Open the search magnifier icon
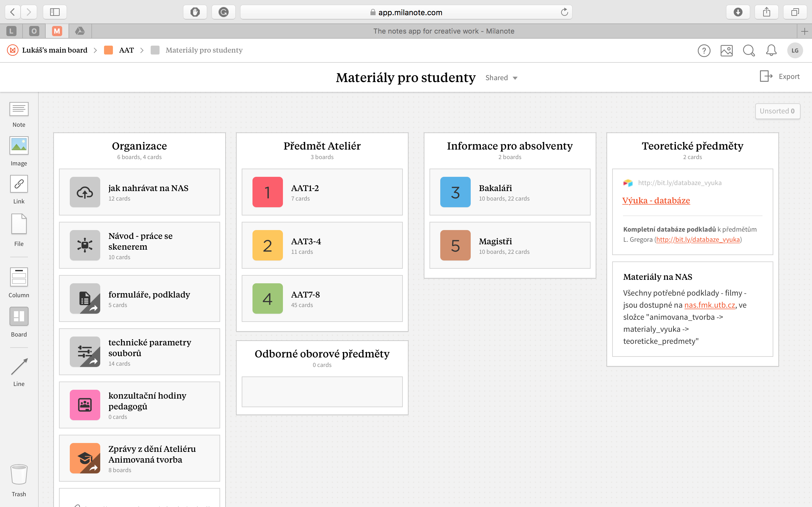 click(x=749, y=51)
